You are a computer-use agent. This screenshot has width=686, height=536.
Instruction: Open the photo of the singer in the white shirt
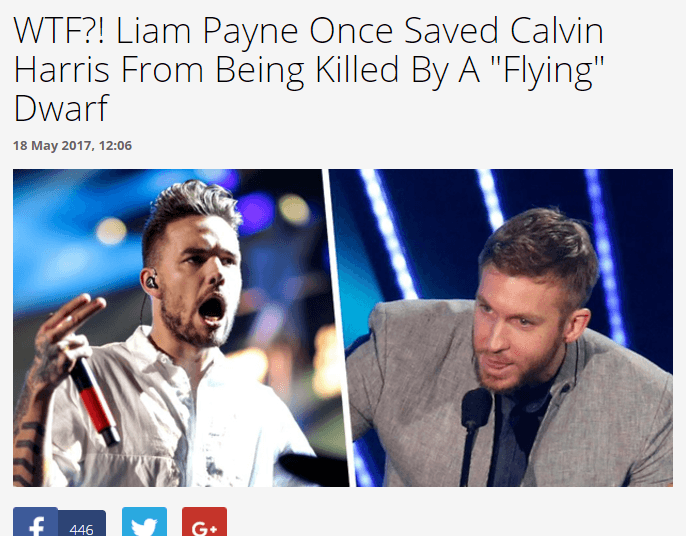[175, 328]
